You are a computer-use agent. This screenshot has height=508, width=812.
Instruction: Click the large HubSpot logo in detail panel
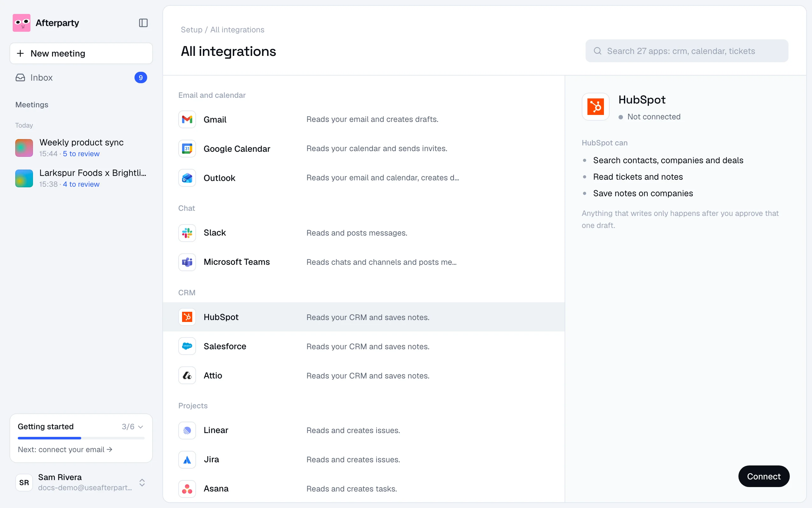pos(596,107)
